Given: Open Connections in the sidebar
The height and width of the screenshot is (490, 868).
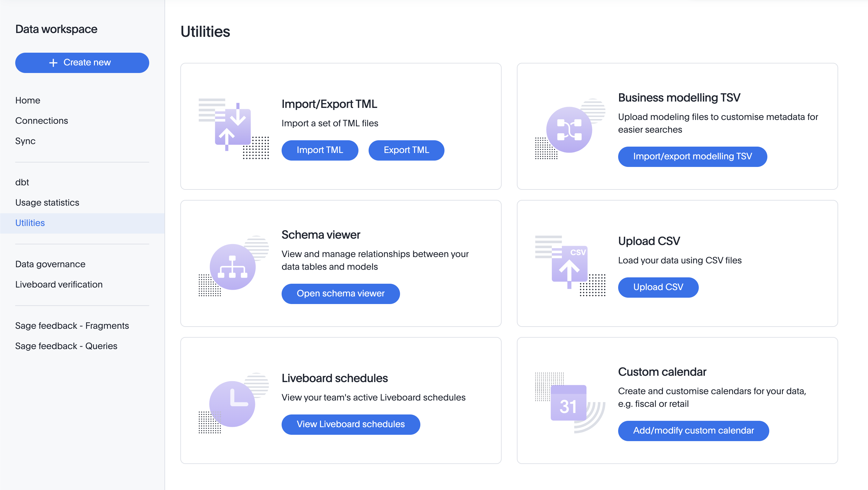Looking at the screenshot, I should (x=42, y=121).
